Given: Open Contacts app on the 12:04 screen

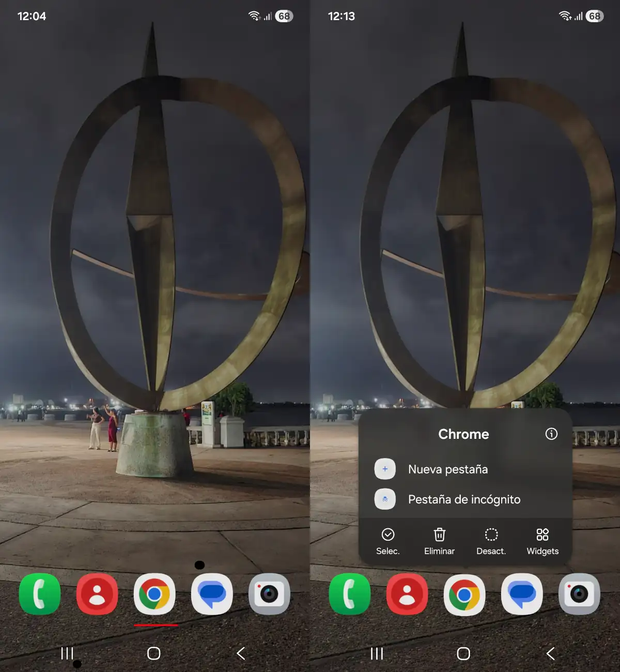Looking at the screenshot, I should tap(97, 594).
